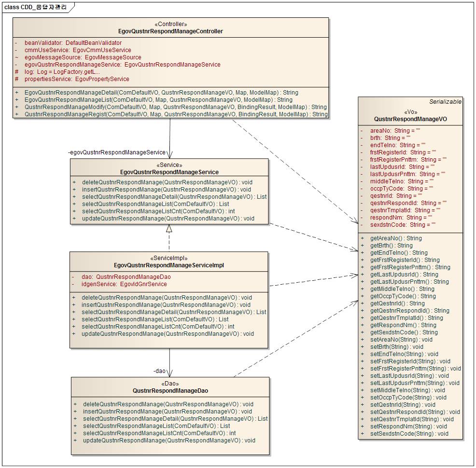Select the log attribute with LogFactory value
The width and height of the screenshot is (476, 468).
[x=62, y=72]
